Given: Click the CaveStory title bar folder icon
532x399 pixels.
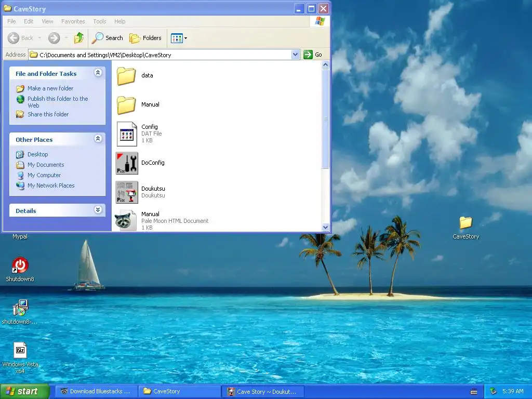Looking at the screenshot, I should [7, 8].
